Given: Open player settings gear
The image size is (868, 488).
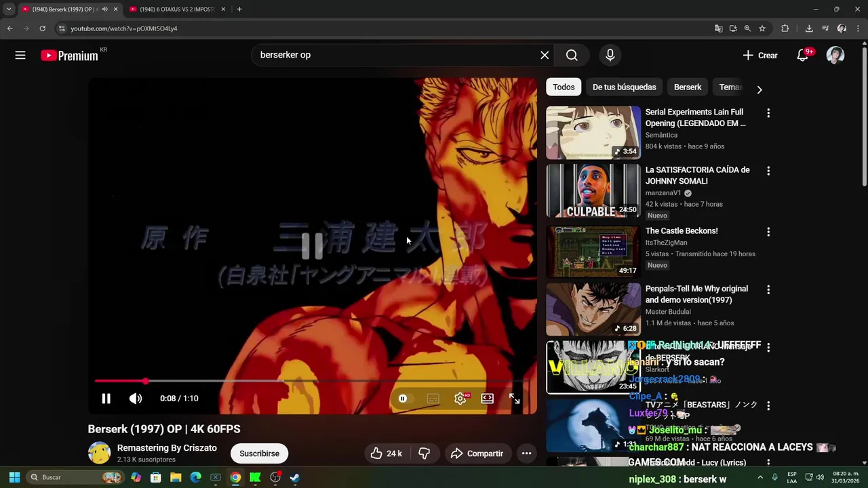Looking at the screenshot, I should click(460, 399).
